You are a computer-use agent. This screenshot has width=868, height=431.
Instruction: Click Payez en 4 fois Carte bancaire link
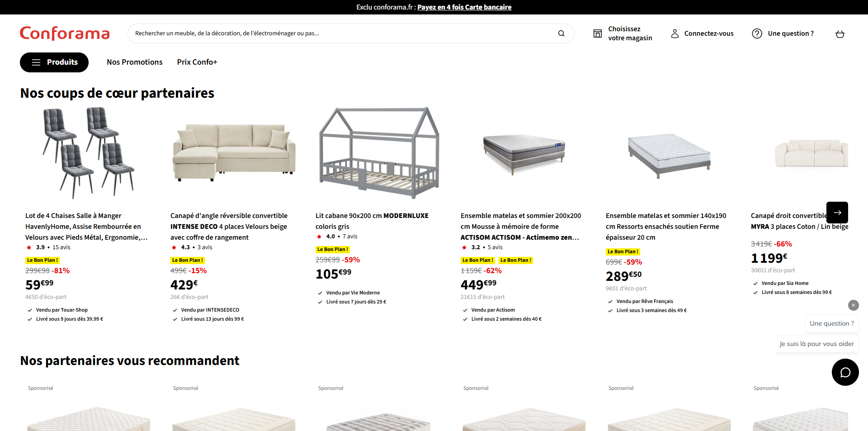(464, 7)
